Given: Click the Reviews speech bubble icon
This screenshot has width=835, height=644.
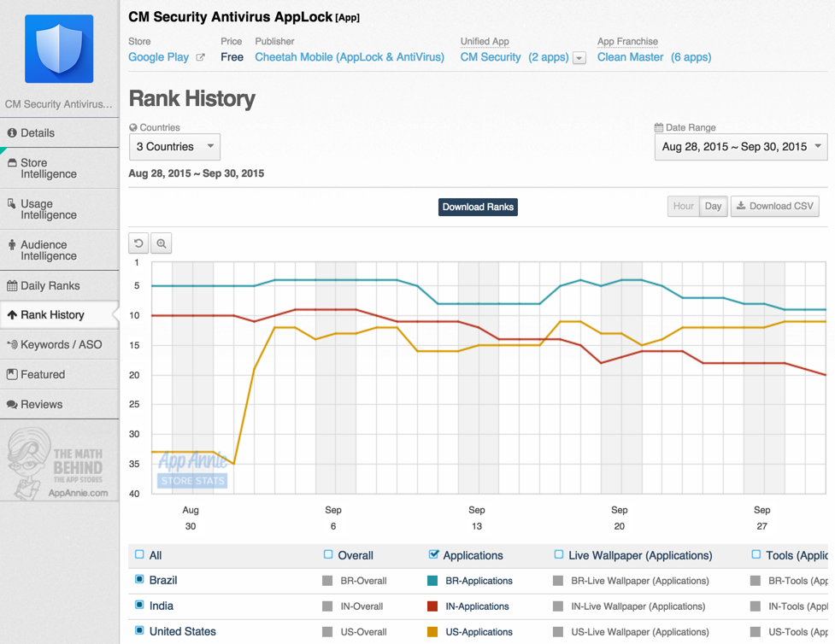Looking at the screenshot, I should pyautogui.click(x=12, y=405).
